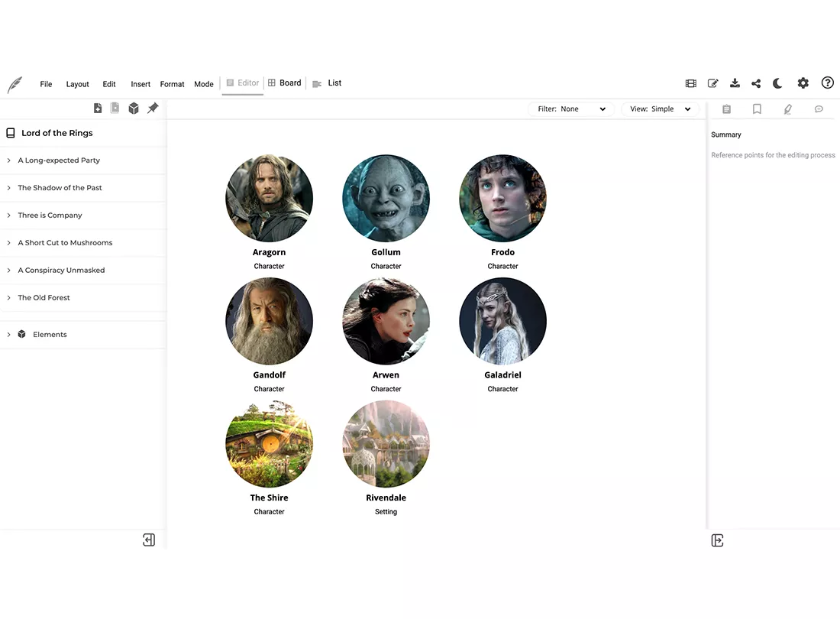The height and width of the screenshot is (619, 840).
Task: Switch to the Board tab
Action: point(285,83)
